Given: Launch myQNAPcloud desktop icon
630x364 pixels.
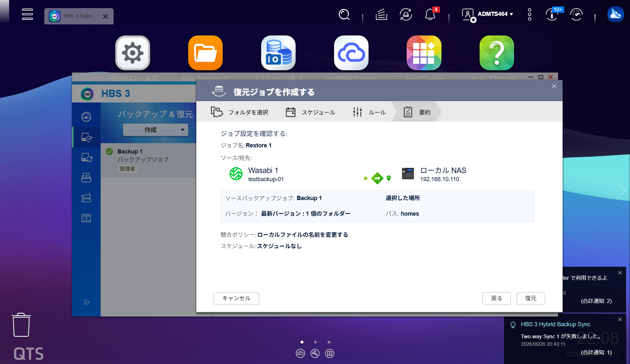Looking at the screenshot, I should [351, 53].
